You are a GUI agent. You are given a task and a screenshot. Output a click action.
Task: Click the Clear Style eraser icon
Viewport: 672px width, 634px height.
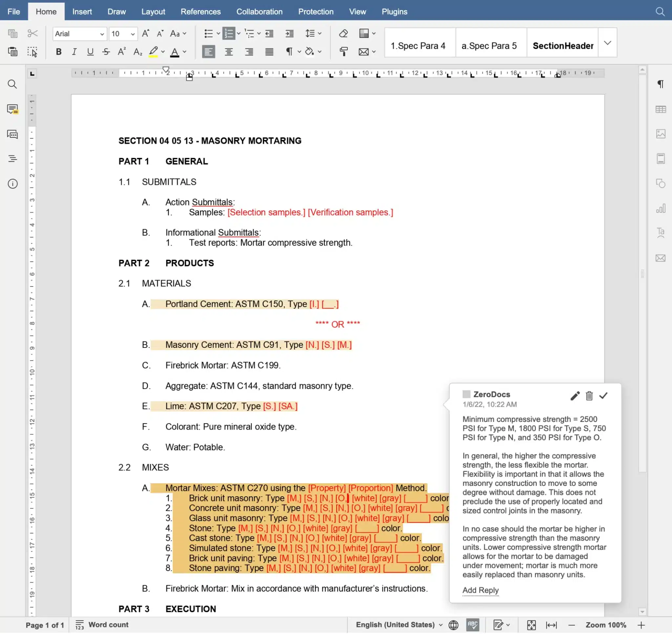tap(343, 33)
